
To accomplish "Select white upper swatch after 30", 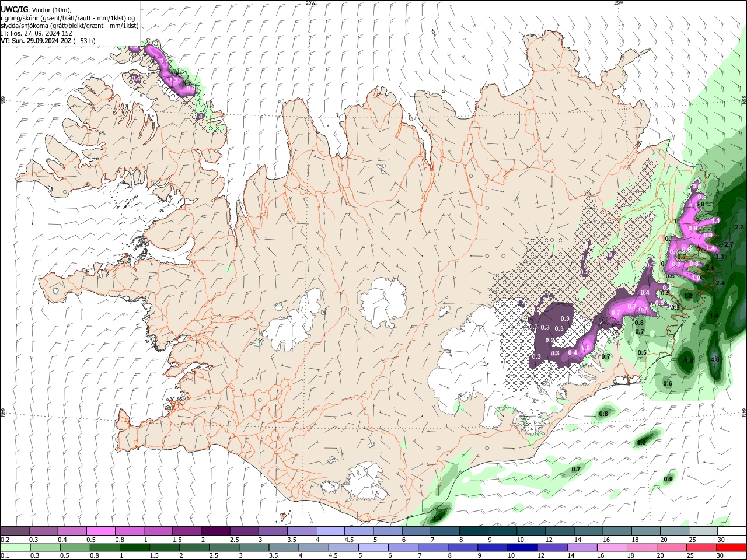I will pyautogui.click(x=732, y=531).
